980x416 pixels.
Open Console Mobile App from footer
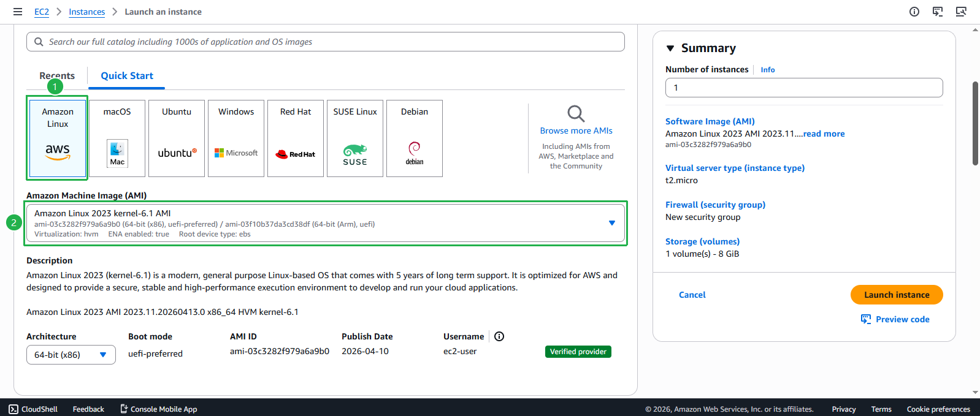[x=158, y=409]
